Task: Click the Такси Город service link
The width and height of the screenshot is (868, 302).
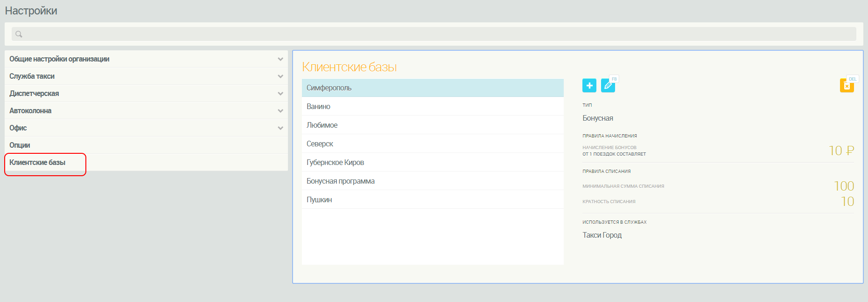Action: [602, 235]
